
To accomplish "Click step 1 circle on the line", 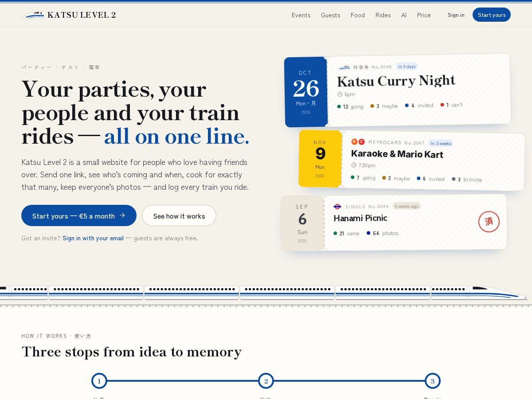I will coord(99,381).
